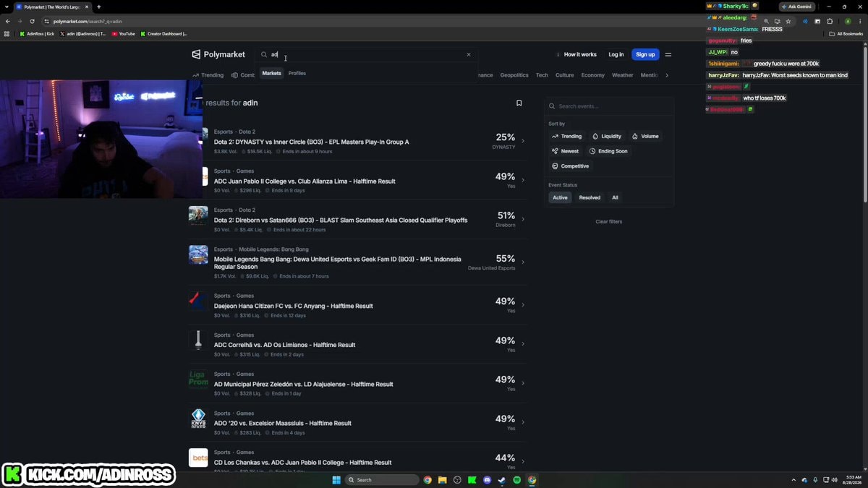Bookmark this page with the star icon
The image size is (868, 488).
tap(788, 21)
